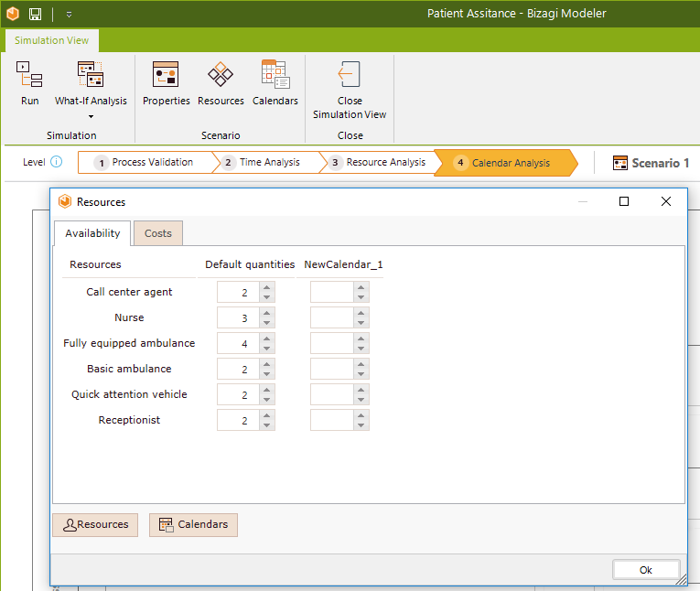700x591 pixels.
Task: Click Nurse default quantity field
Action: pos(238,317)
